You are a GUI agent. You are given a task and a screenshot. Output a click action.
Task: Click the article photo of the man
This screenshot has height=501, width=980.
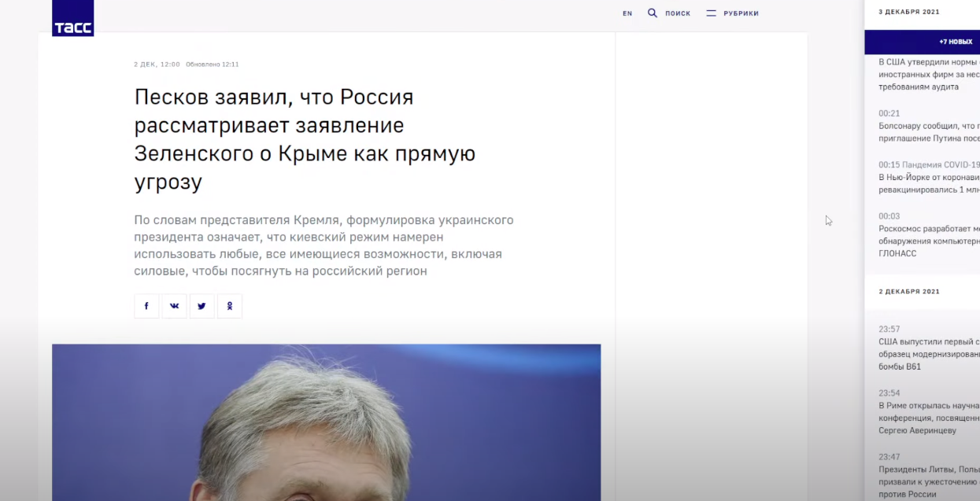click(x=326, y=422)
